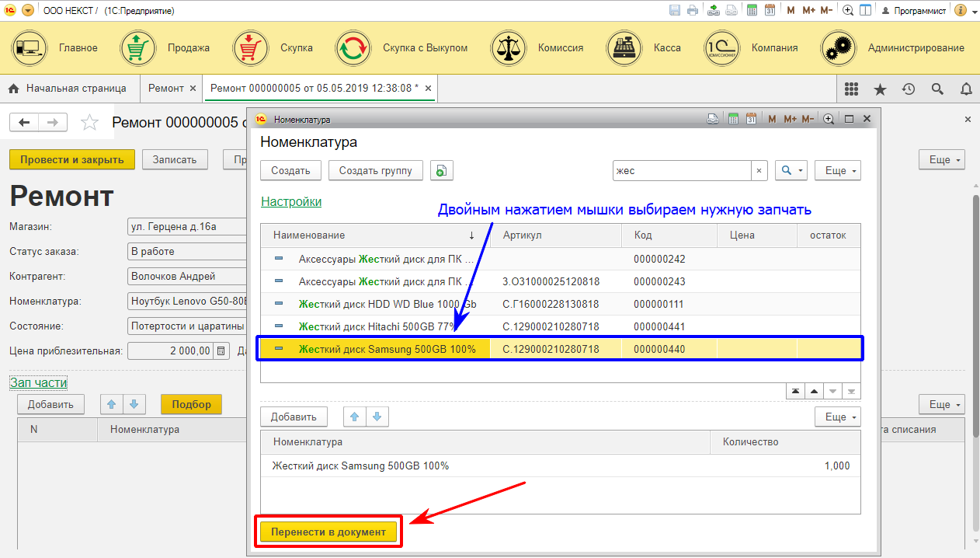Open Еще menu above Количество column
Viewport: 980px width, 558px height.
point(837,417)
